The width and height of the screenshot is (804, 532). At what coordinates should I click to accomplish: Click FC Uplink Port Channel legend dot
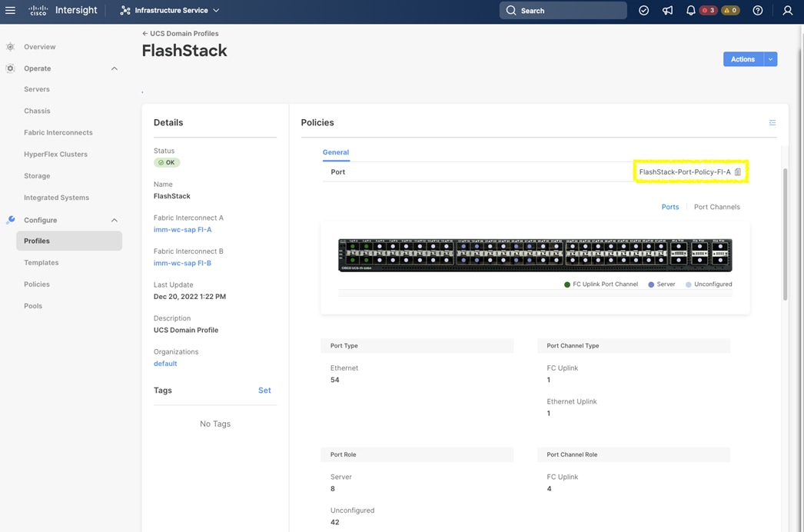[x=567, y=284]
